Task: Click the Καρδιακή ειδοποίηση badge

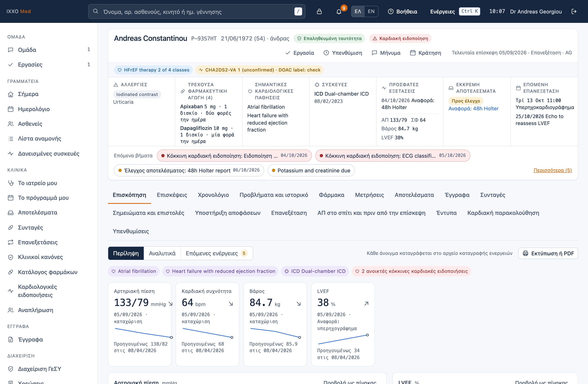Action: tap(400, 39)
